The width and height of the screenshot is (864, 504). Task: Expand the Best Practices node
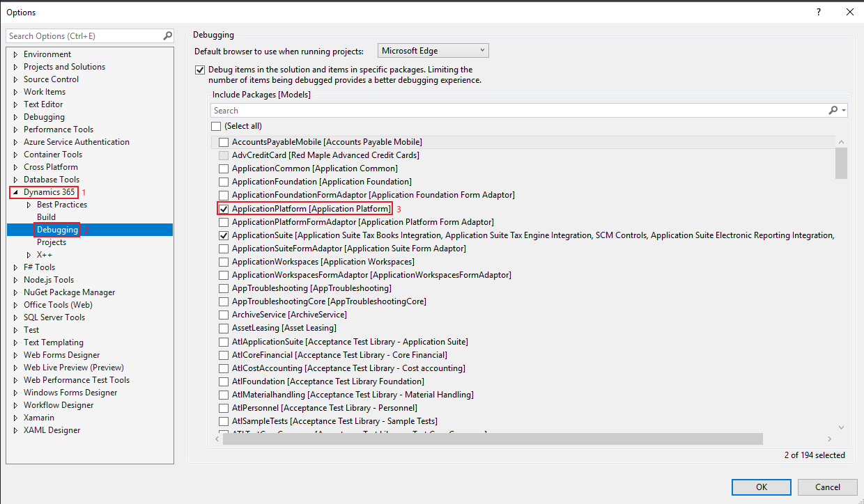(29, 205)
